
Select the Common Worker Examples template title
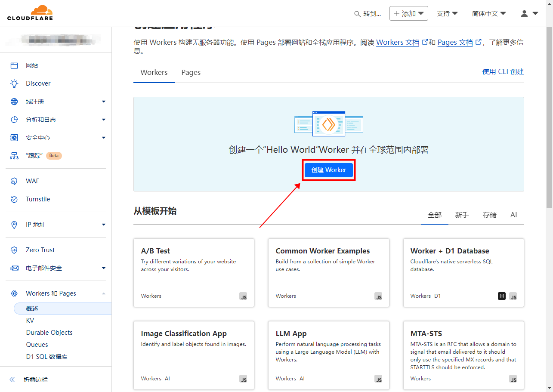[x=323, y=251]
